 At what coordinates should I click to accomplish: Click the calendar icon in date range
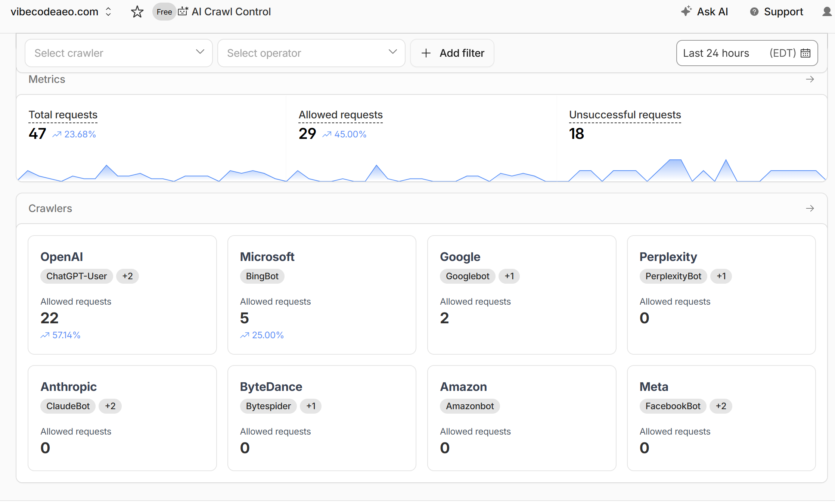coord(805,53)
